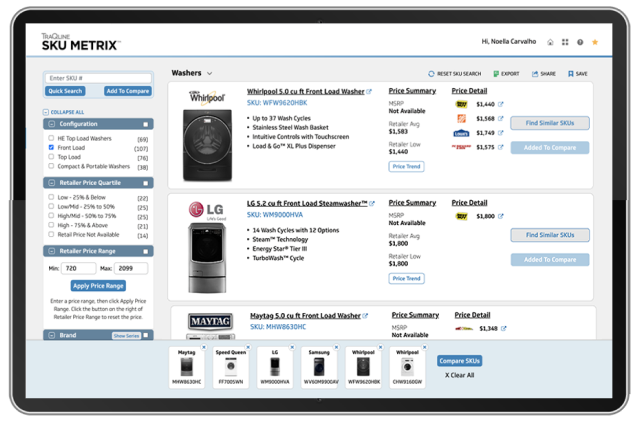Remove Samsung washer from compare tray
640x432 pixels.
click(x=336, y=347)
